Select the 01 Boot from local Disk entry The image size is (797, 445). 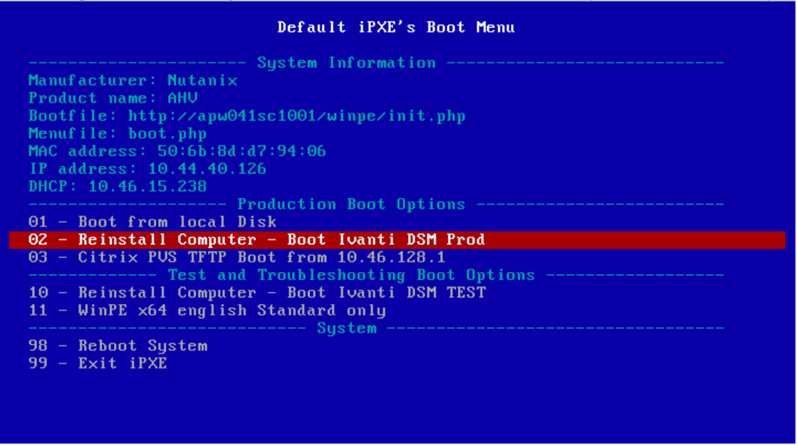coord(152,222)
